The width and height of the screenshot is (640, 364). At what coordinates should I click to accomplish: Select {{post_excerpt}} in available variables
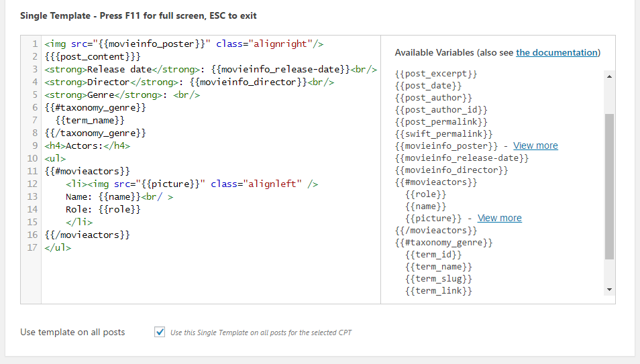click(436, 74)
